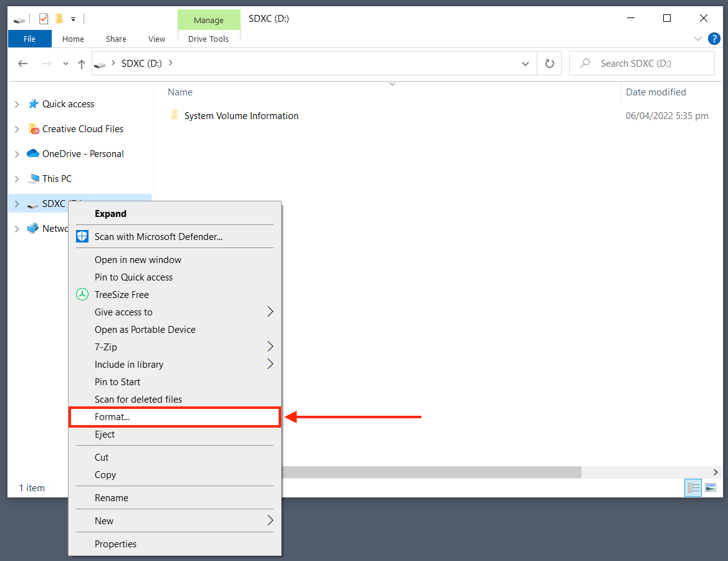Open the Give access to submenu
Image resolution: width=728 pixels, height=561 pixels.
tap(175, 312)
